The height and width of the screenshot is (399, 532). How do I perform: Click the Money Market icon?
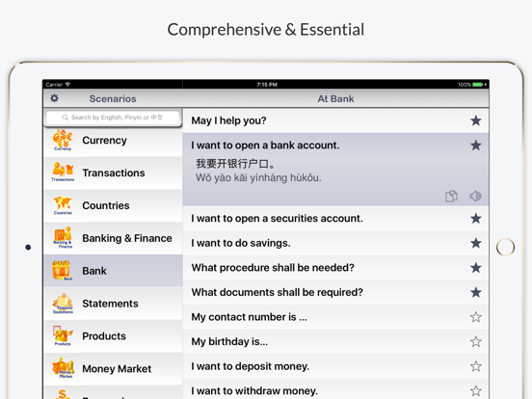click(x=63, y=368)
